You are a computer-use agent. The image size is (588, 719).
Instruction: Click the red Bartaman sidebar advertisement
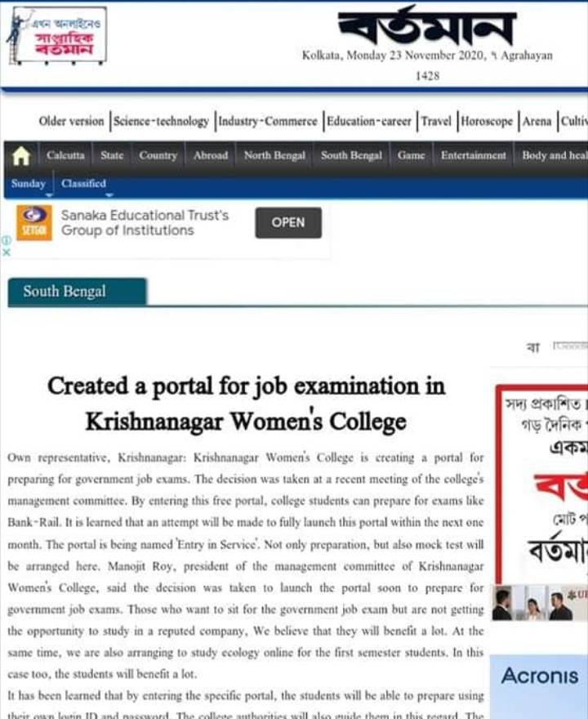(541, 485)
